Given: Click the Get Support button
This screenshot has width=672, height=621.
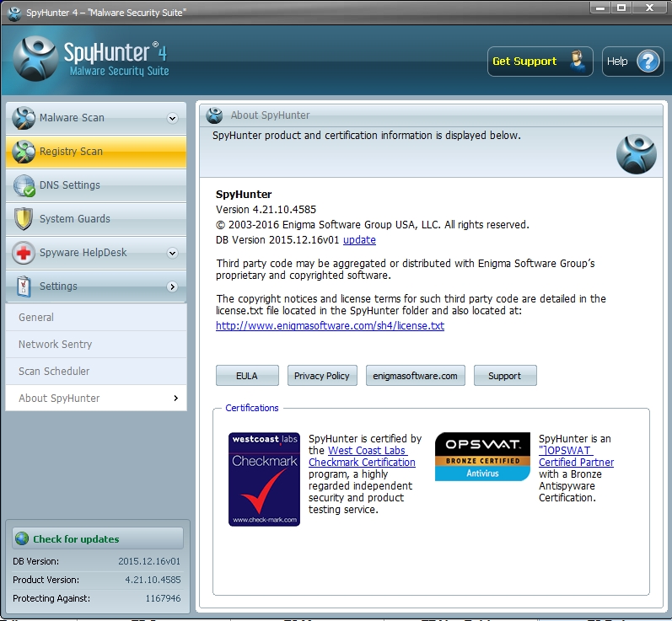Looking at the screenshot, I should tap(540, 62).
